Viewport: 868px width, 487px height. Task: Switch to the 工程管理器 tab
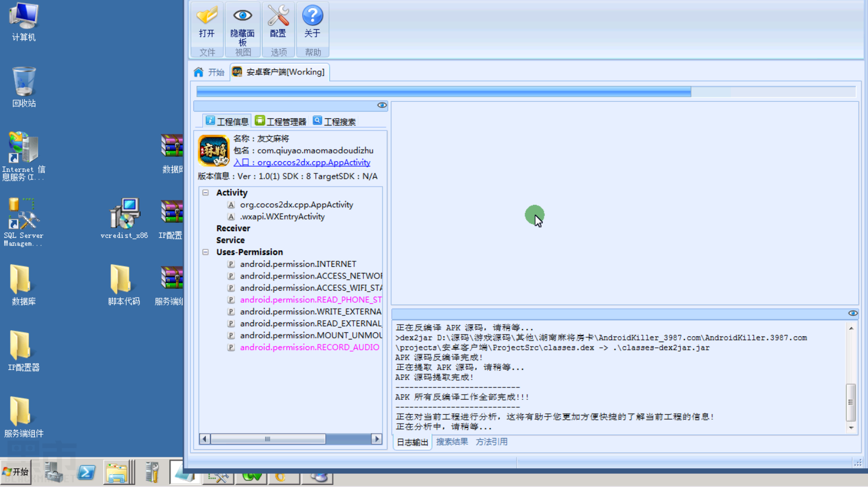click(281, 121)
